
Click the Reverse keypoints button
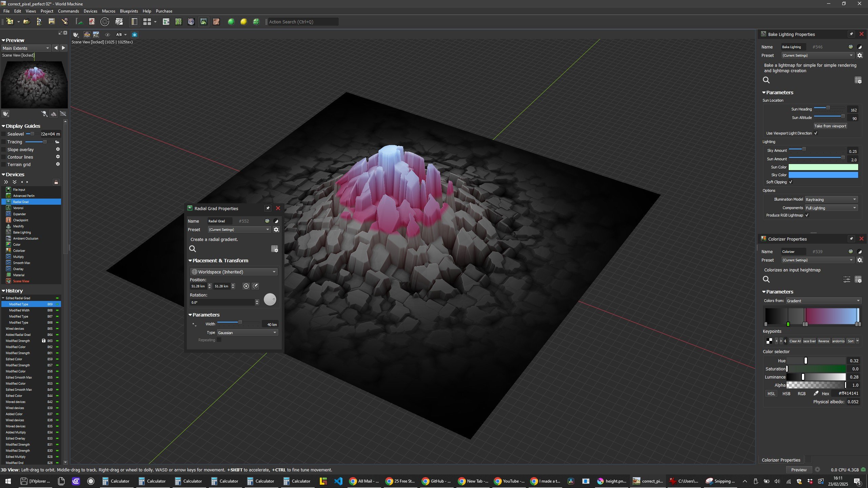tap(823, 341)
